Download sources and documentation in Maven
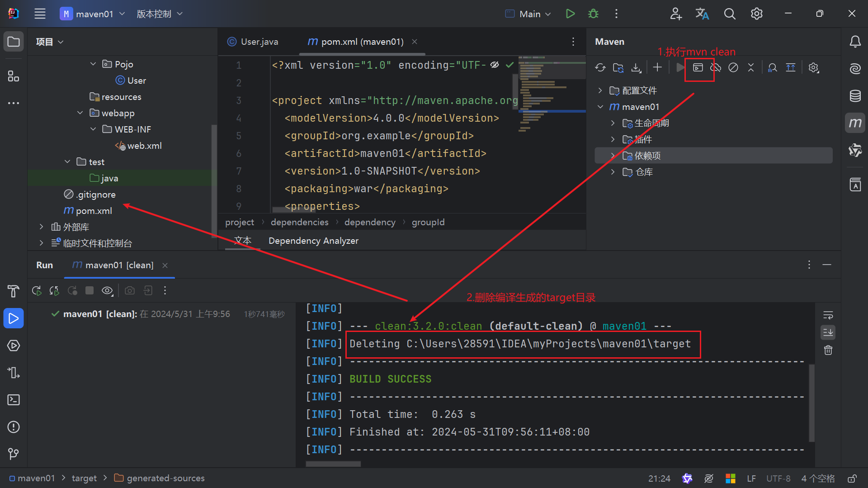 [x=636, y=67]
